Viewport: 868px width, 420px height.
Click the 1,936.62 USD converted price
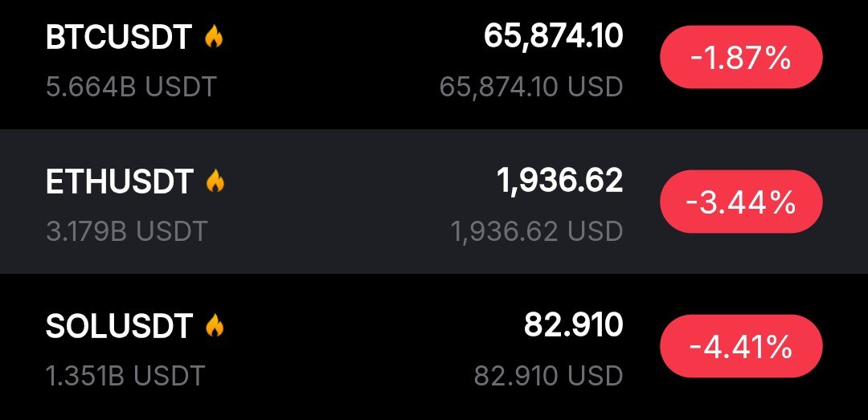point(536,231)
